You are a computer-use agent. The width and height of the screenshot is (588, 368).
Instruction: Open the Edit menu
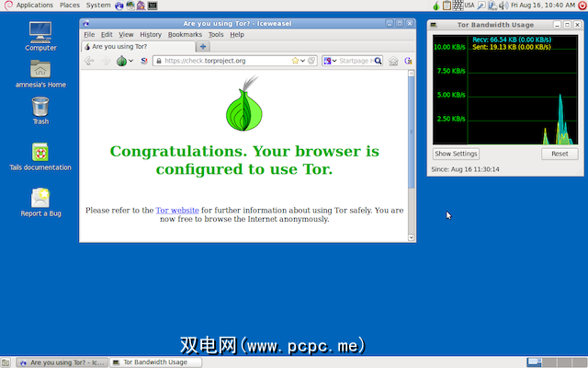pyautogui.click(x=107, y=35)
